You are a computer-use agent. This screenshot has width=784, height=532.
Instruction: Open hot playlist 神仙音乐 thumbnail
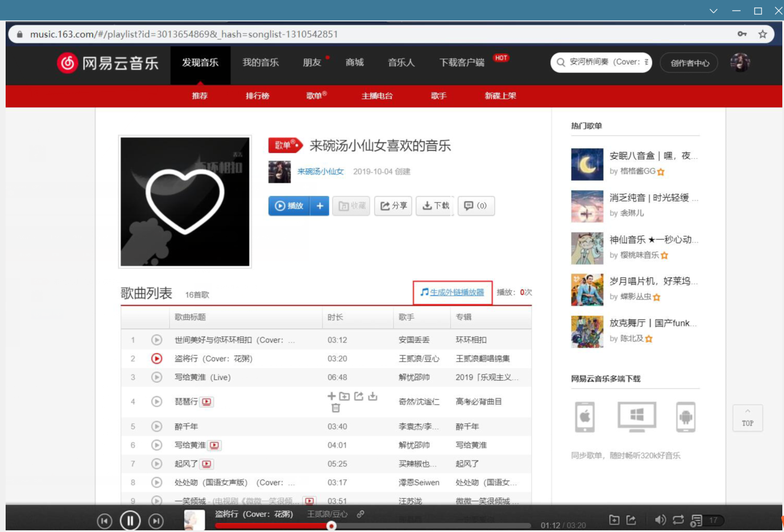point(587,248)
